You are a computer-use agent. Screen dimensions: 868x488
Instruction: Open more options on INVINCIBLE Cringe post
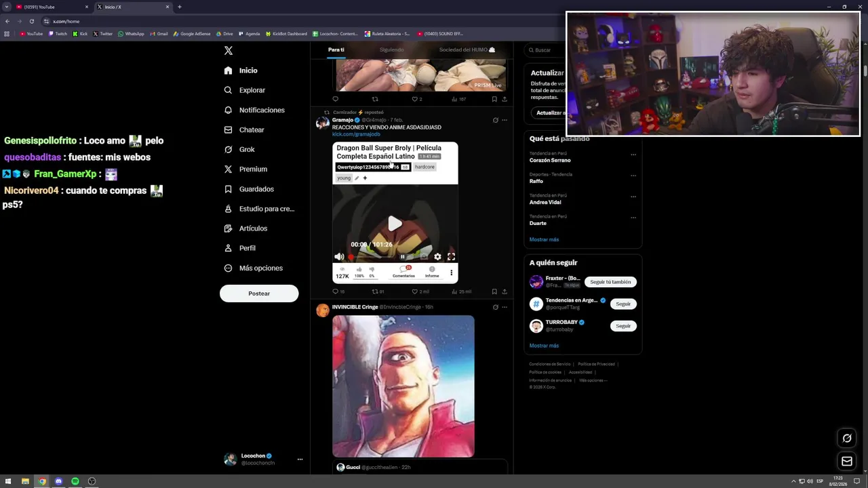505,307
